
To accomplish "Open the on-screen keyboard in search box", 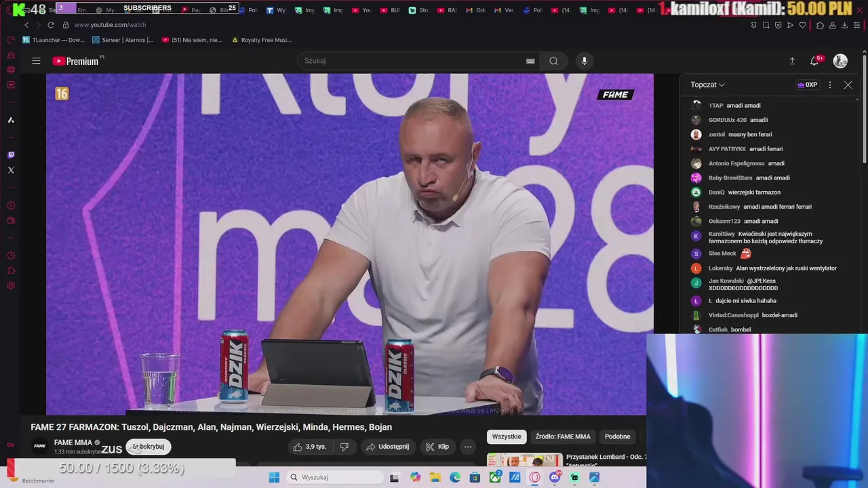I will click(x=530, y=61).
